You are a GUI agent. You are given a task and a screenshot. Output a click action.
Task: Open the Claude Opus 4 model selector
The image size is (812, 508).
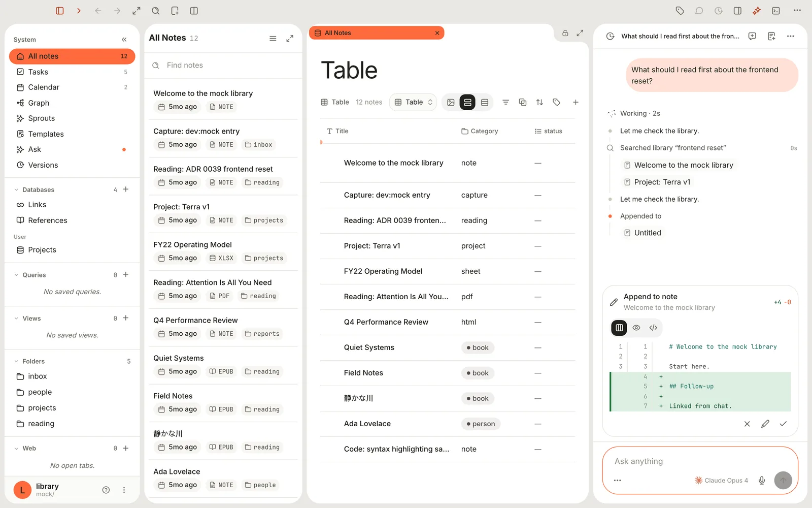tap(721, 481)
